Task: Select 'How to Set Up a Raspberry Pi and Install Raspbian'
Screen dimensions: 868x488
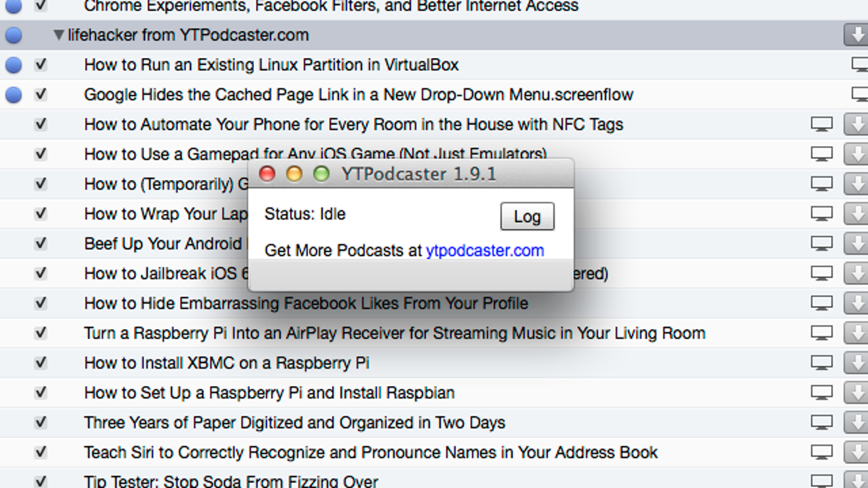Action: click(x=269, y=393)
